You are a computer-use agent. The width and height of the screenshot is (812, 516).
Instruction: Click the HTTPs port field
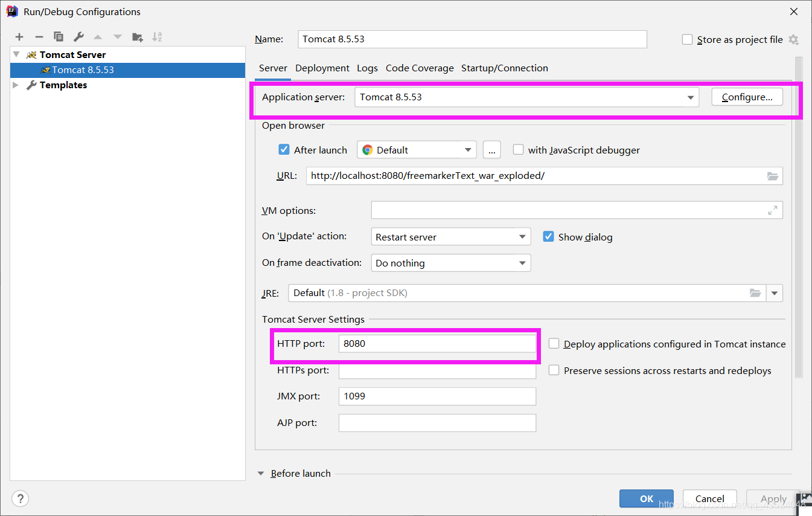tap(437, 370)
